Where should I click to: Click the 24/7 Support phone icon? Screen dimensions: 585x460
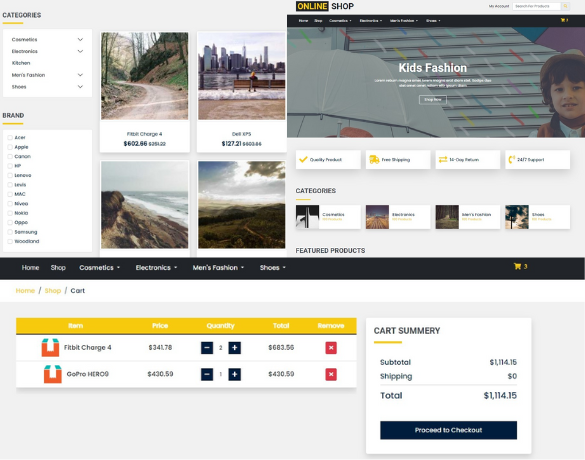pos(512,159)
